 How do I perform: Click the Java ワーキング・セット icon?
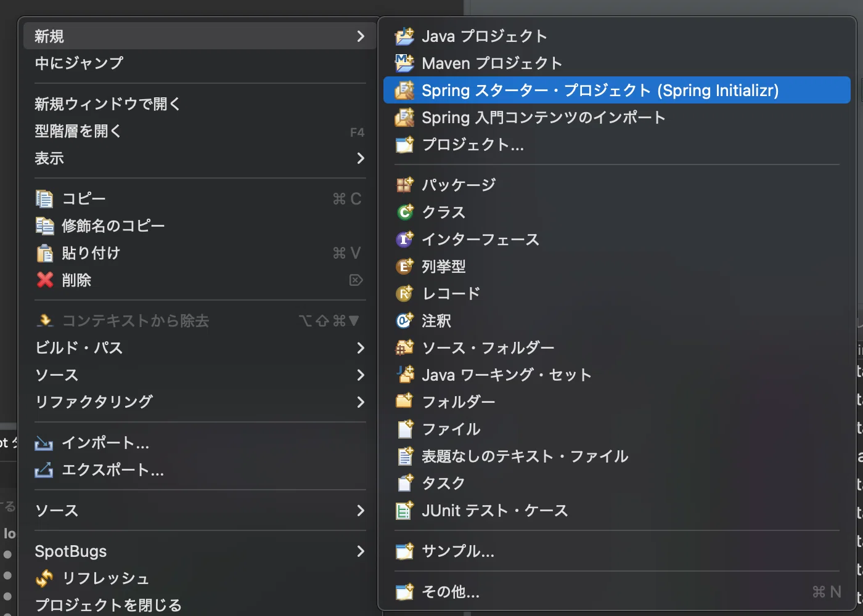(x=404, y=375)
